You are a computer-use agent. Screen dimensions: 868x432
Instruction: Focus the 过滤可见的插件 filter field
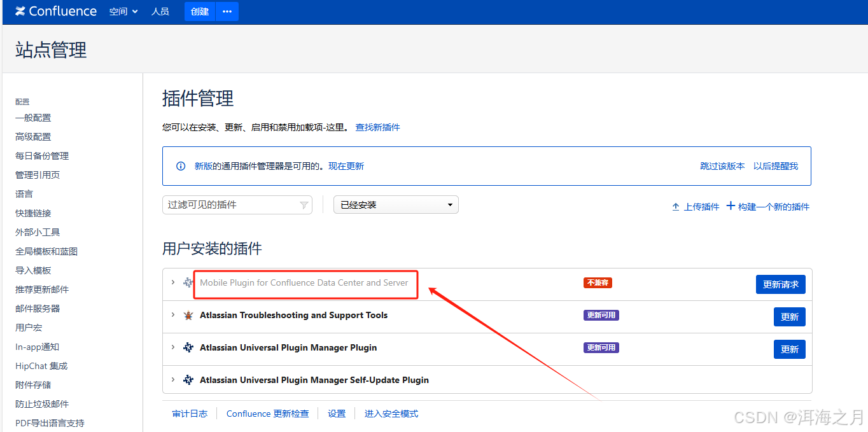click(237, 205)
